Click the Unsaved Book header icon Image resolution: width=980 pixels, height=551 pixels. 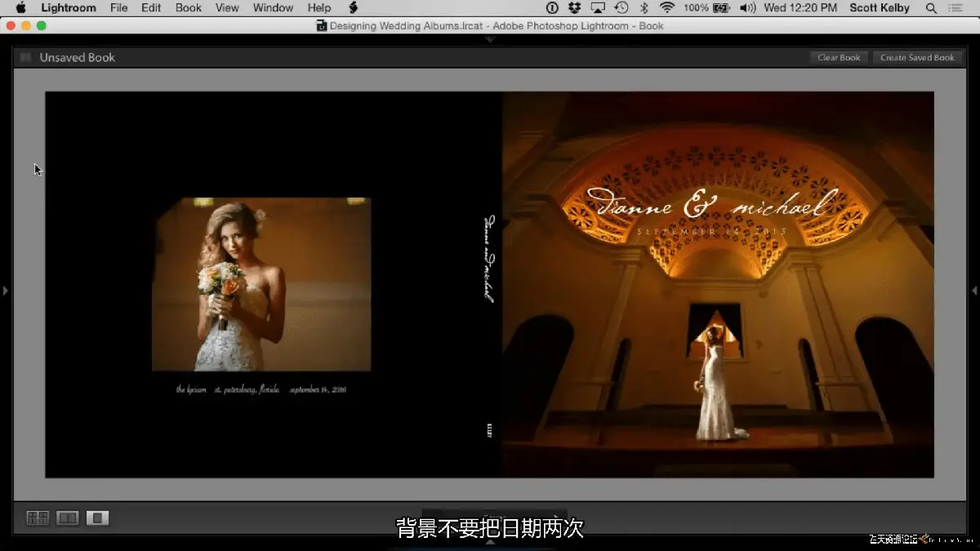[x=25, y=57]
